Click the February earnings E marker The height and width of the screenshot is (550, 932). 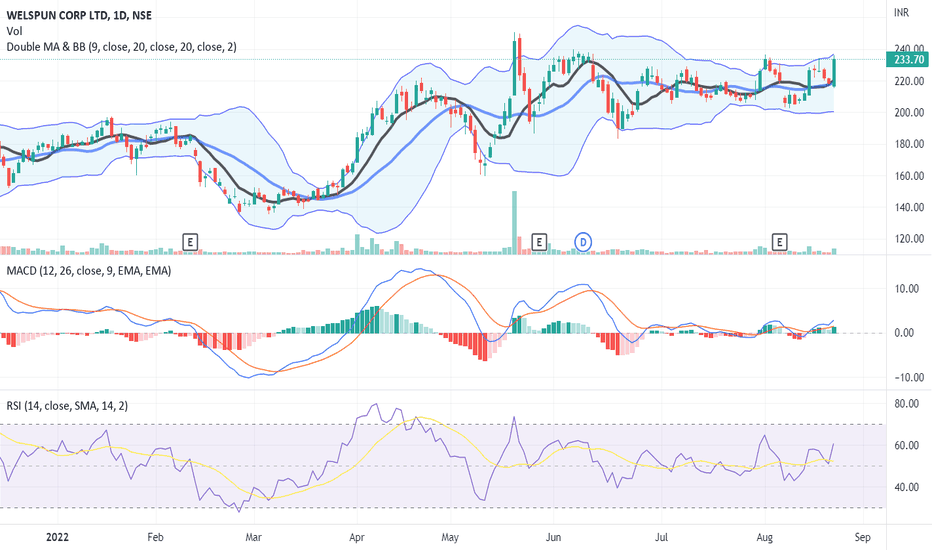(x=190, y=242)
